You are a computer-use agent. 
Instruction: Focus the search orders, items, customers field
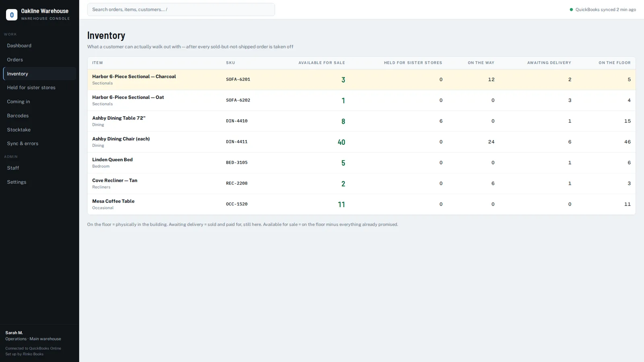point(181,10)
